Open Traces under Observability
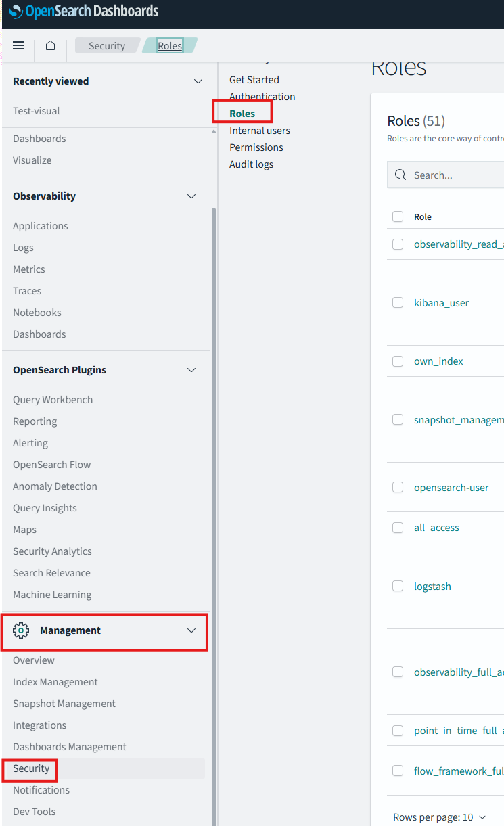This screenshot has height=826, width=504. click(x=27, y=291)
